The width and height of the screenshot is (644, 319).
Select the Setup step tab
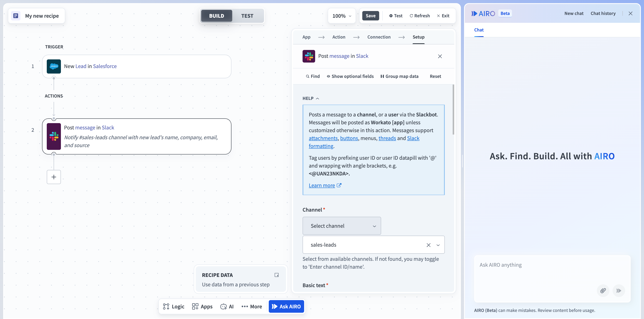point(418,37)
